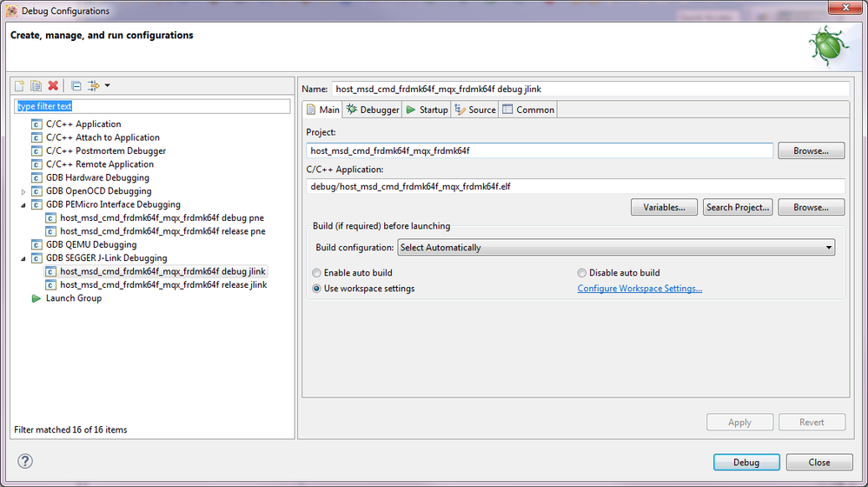This screenshot has width=868, height=487.
Task: Click icon beside the debug pne configuration
Action: (x=50, y=217)
